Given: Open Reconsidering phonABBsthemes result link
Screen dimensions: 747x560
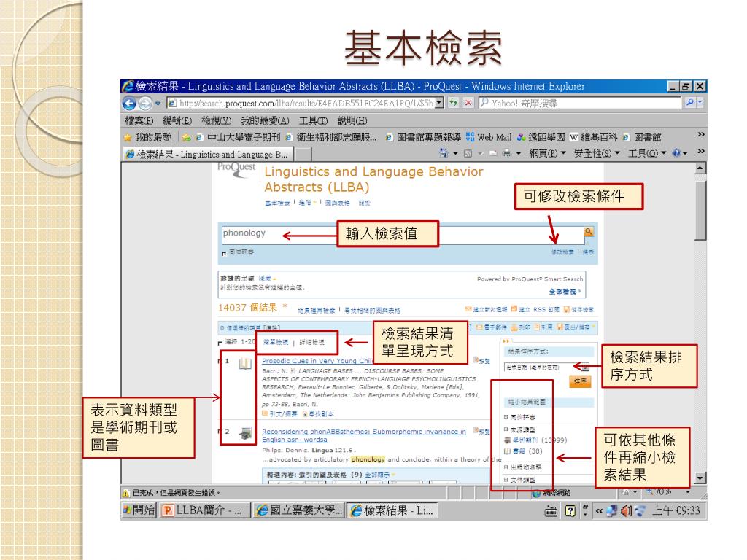Looking at the screenshot, I should click(364, 435).
